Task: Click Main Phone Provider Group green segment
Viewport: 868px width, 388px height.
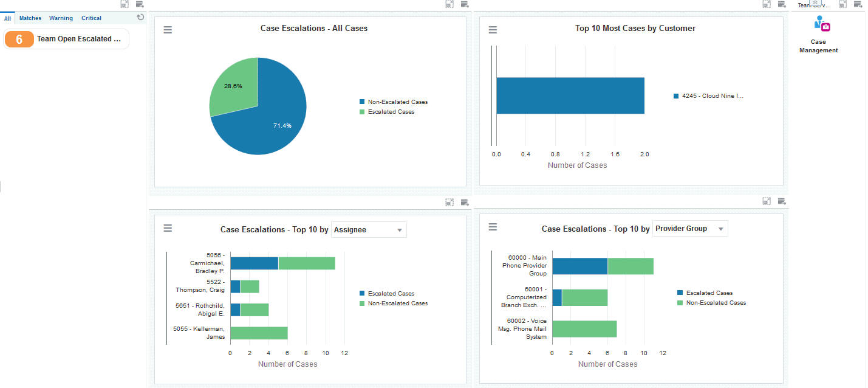Action: click(x=630, y=266)
